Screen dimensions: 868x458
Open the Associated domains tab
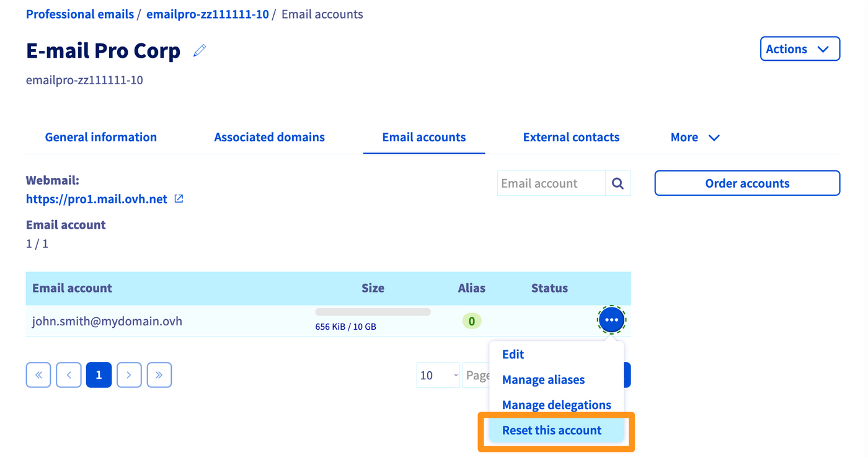(x=269, y=138)
